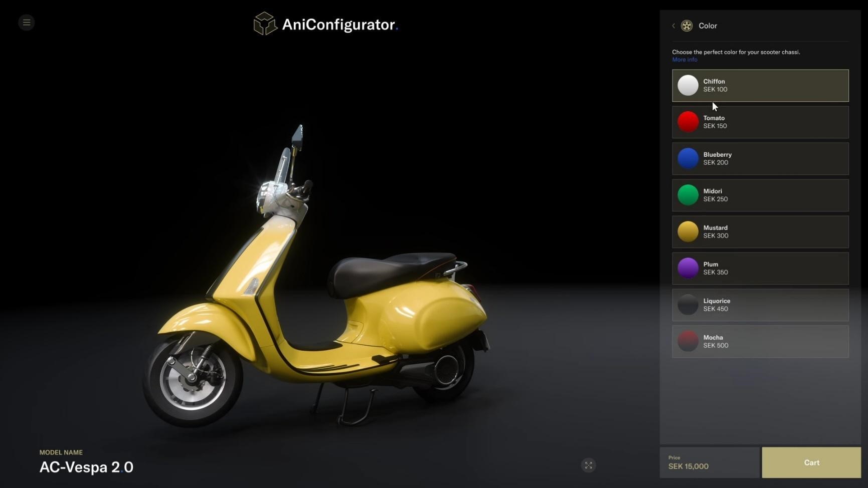The image size is (868, 488).
Task: Click the SEK 450 price label
Action: click(716, 309)
